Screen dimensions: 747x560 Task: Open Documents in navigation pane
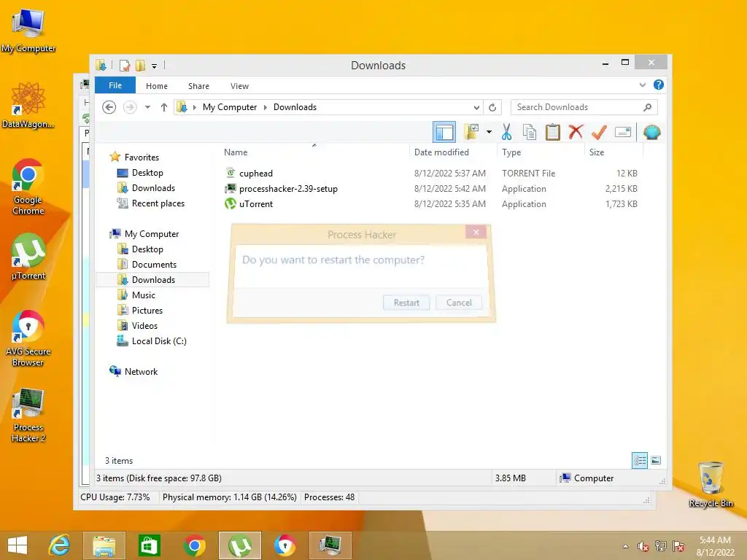pos(154,264)
